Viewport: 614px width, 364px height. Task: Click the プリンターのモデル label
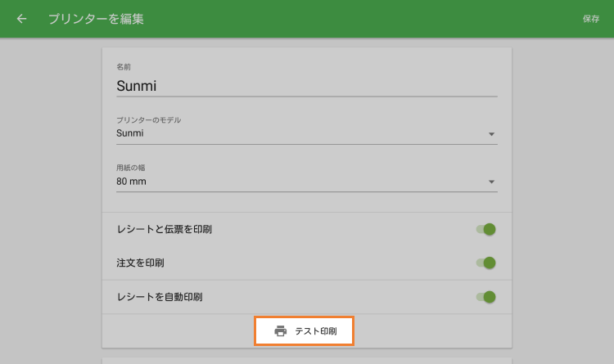[x=149, y=120]
